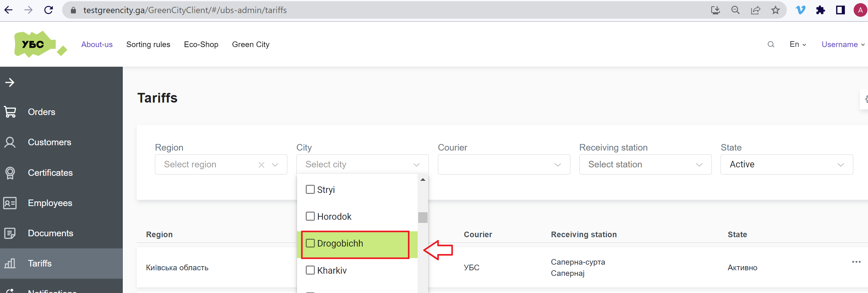Open the About-us menu item
The height and width of the screenshot is (293, 868).
pos(97,44)
